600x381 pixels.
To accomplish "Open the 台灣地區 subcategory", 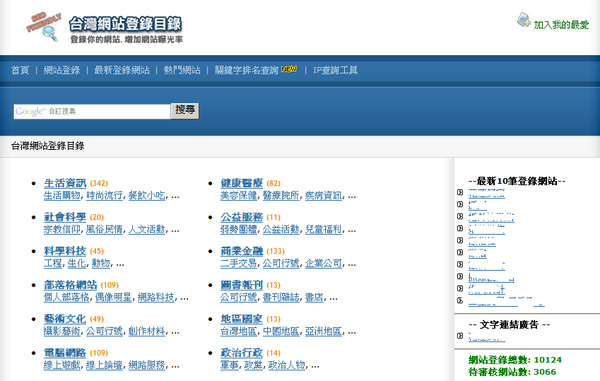I will coord(238,331).
